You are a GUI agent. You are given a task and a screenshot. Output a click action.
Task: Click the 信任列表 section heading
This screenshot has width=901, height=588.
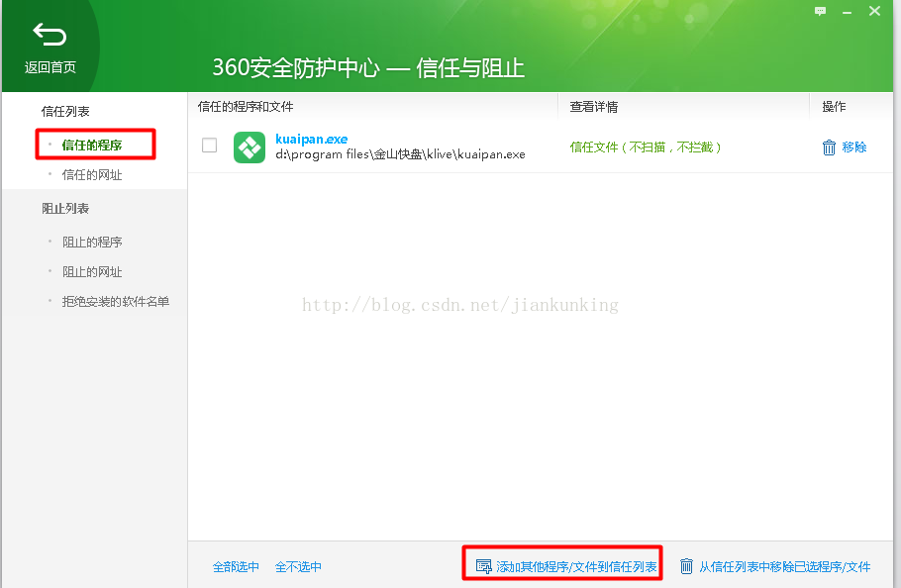(x=65, y=112)
